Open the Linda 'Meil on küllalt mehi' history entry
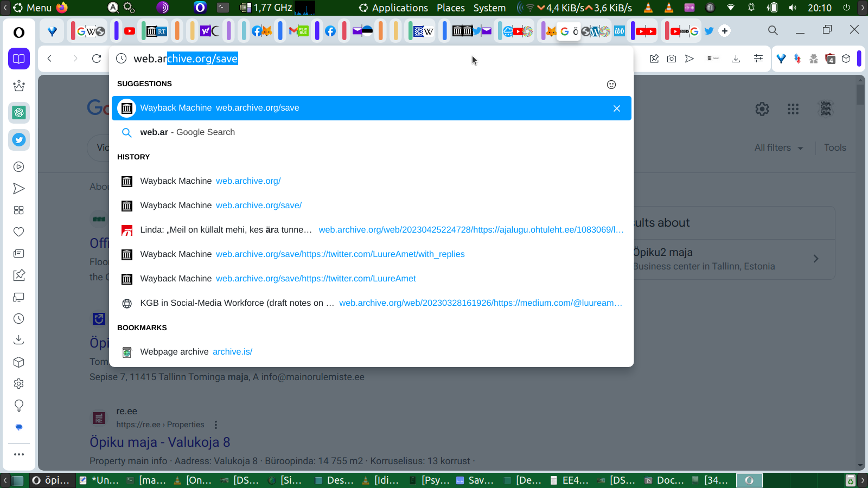Viewport: 868px width, 488px height. pyautogui.click(x=372, y=230)
